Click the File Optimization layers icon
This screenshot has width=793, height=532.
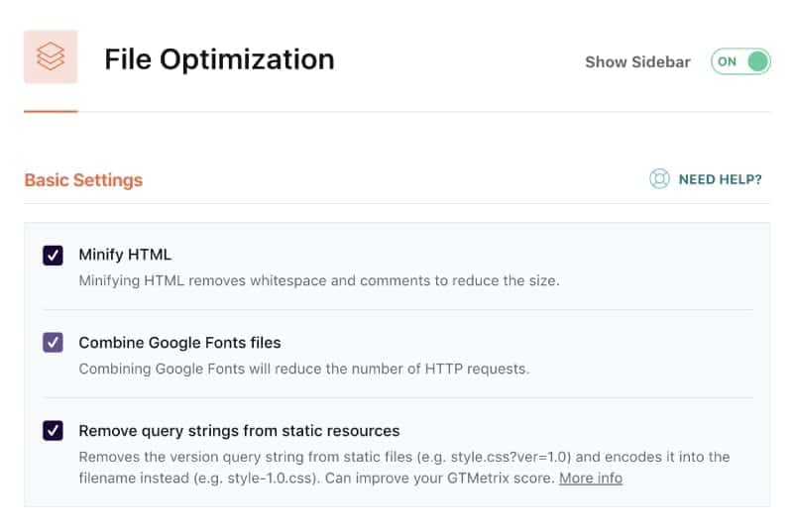coord(51,58)
